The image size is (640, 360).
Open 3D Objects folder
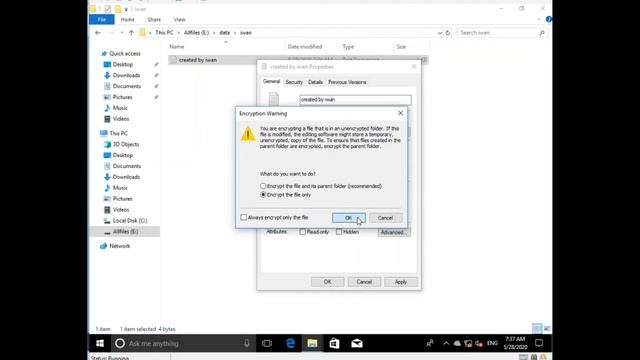(126, 144)
